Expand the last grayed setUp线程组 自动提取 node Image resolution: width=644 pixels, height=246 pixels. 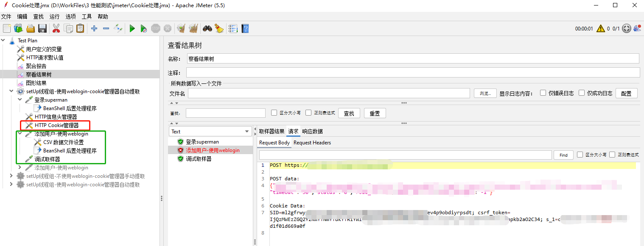11,185
